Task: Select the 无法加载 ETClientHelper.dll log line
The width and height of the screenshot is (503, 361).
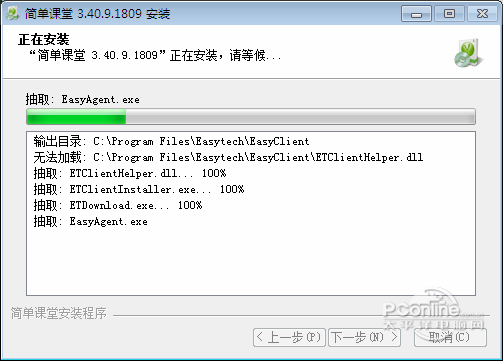Action: (228, 157)
